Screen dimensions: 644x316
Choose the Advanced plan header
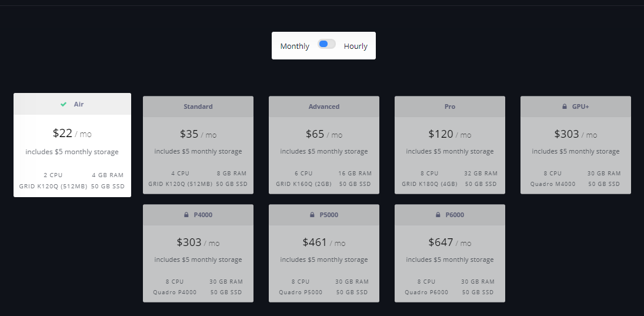point(324,107)
